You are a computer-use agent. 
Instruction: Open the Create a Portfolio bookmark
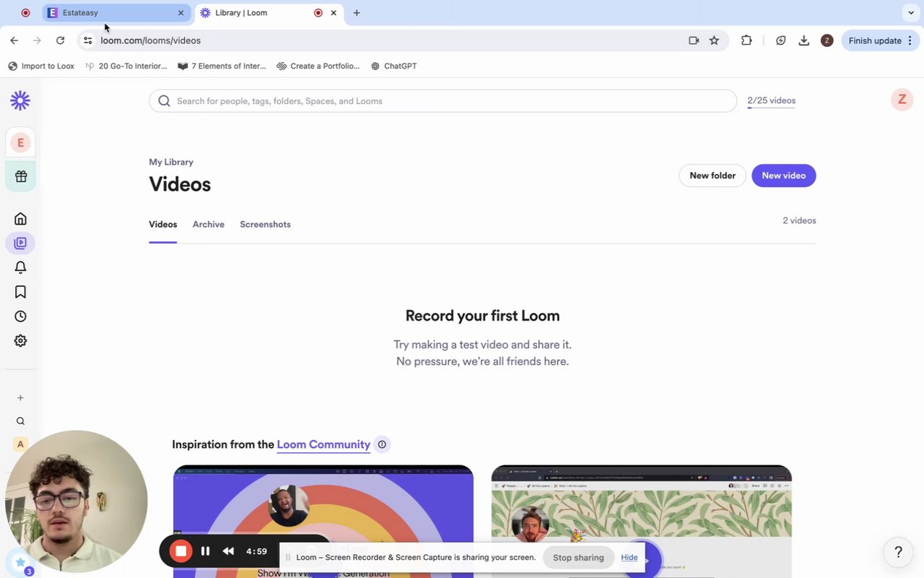click(x=318, y=66)
